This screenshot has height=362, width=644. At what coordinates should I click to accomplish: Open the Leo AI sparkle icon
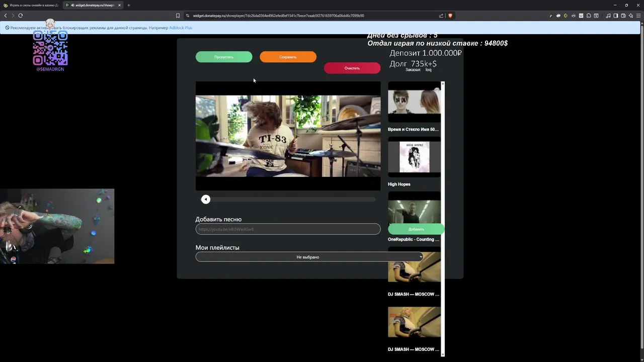[631, 16]
